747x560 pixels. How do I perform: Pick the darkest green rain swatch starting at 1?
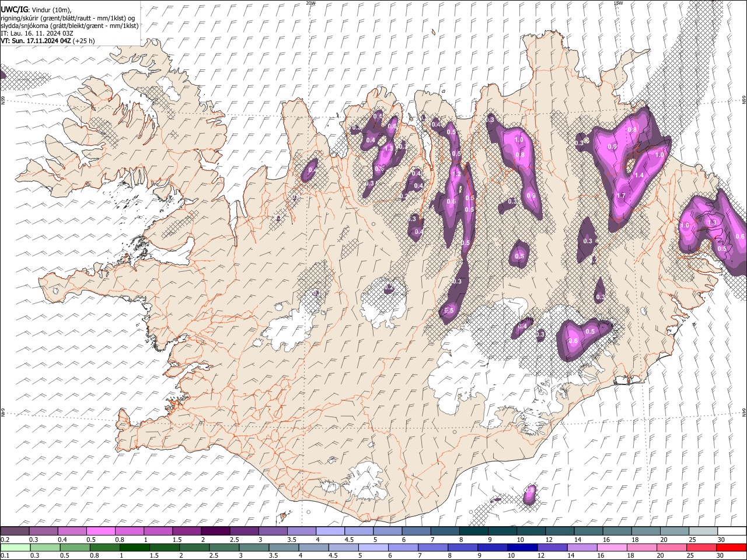point(135,547)
